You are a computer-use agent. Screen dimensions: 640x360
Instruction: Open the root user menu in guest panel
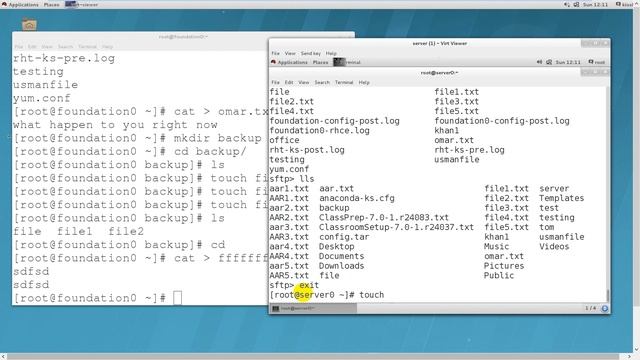[x=597, y=62]
